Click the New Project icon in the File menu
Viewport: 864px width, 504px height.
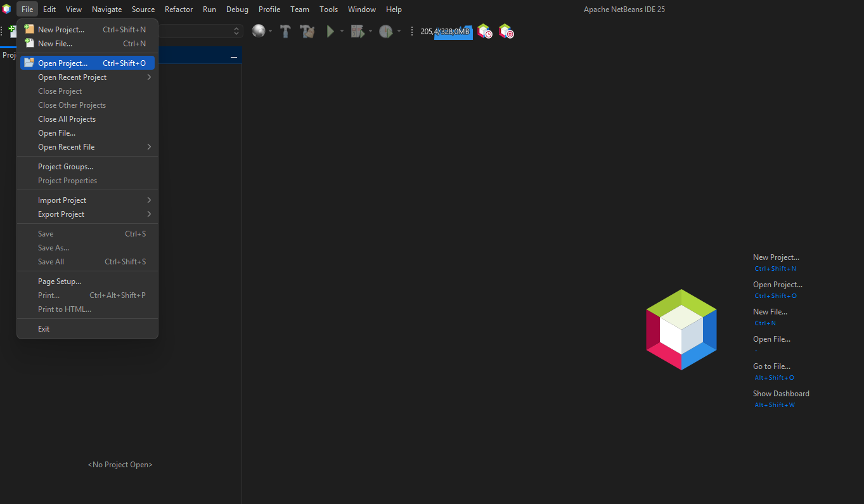tap(29, 29)
